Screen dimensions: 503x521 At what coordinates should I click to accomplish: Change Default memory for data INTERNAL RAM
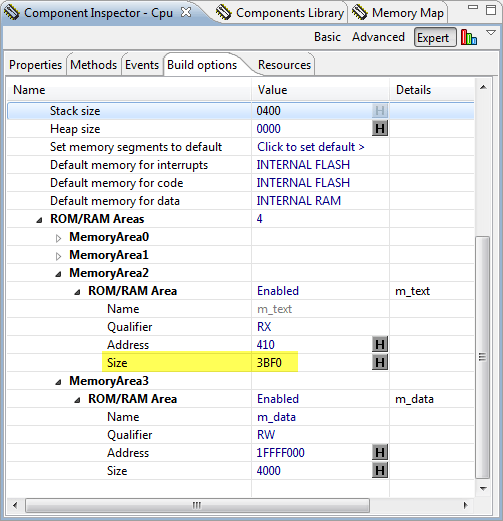point(299,201)
